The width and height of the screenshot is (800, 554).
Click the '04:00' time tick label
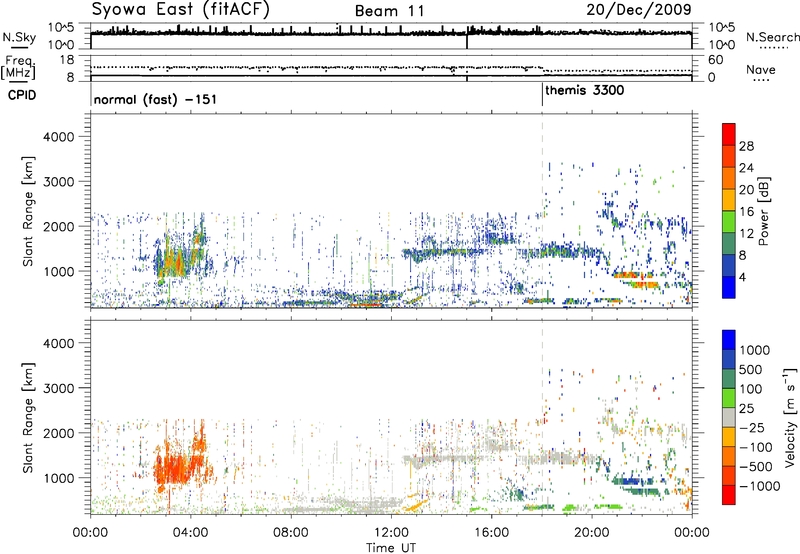190,533
